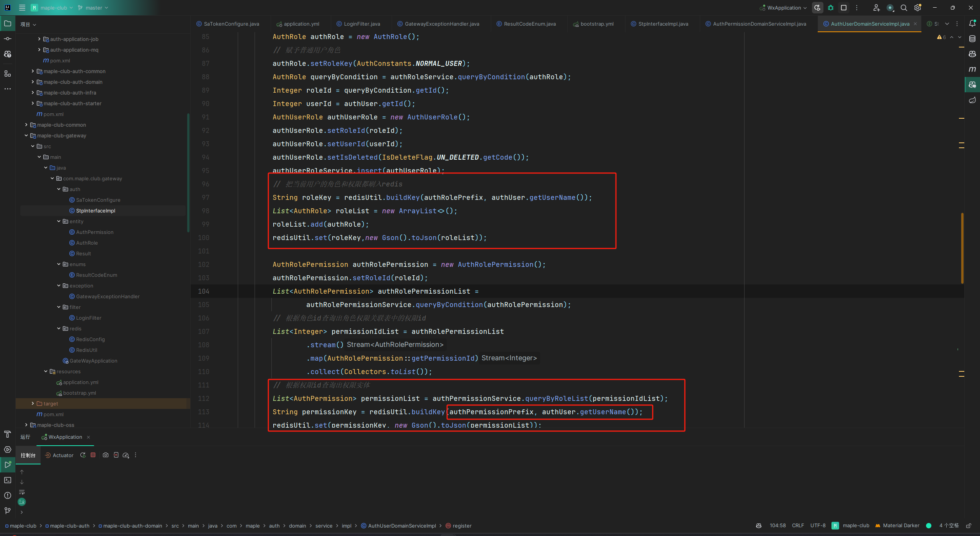
Task: Open the project view mode dropdown
Action: point(28,25)
